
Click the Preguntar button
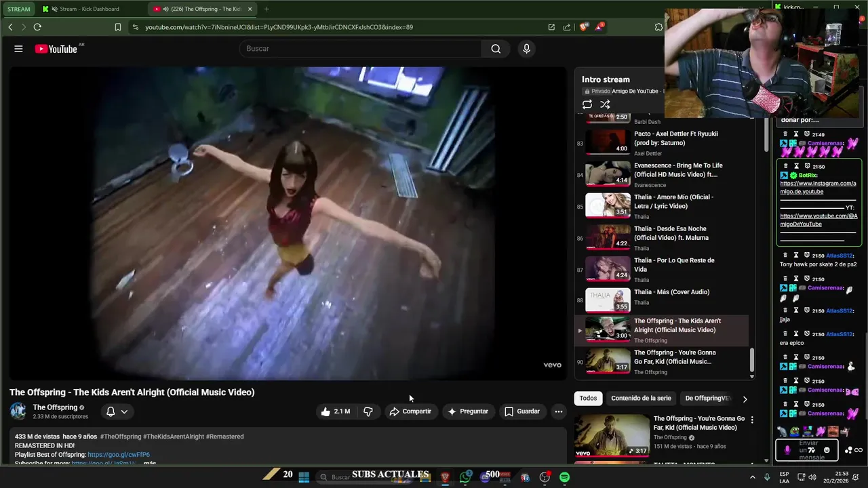point(468,411)
